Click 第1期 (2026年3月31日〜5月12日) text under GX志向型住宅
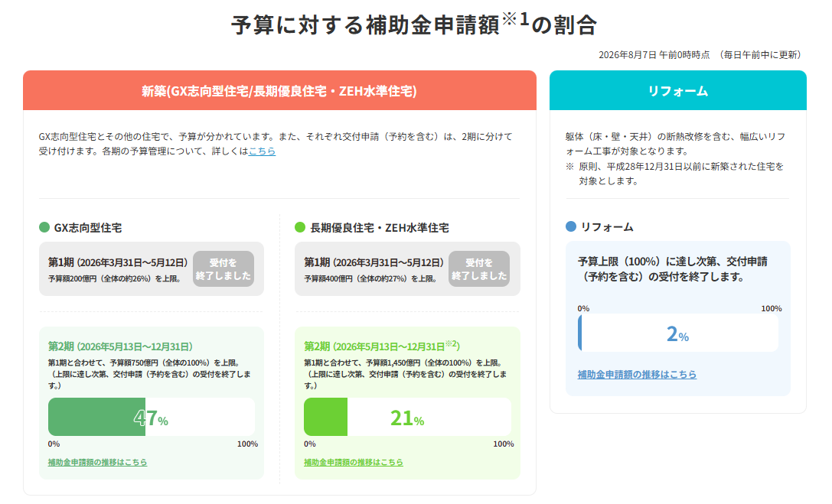 [x=118, y=262]
